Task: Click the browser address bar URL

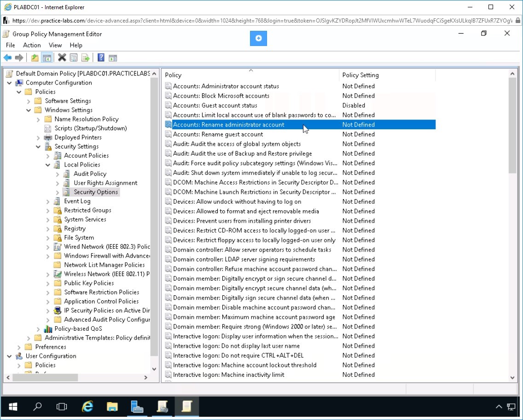Action: click(262, 21)
